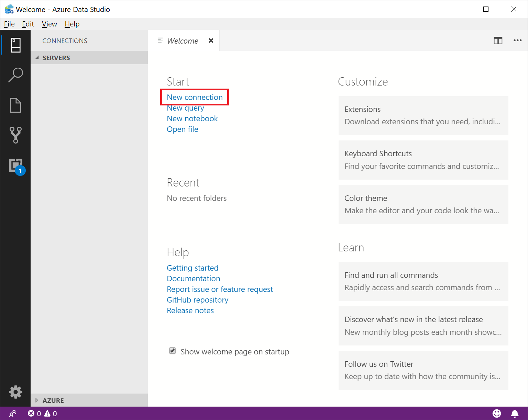The image size is (528, 420).
Task: Select the Welcome tab
Action: tap(182, 41)
